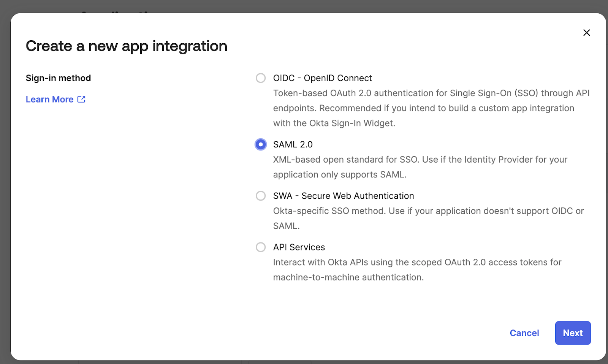This screenshot has height=364, width=608.
Task: Click the Token-based OAuth 2.0 description paragraph
Action: click(x=431, y=108)
